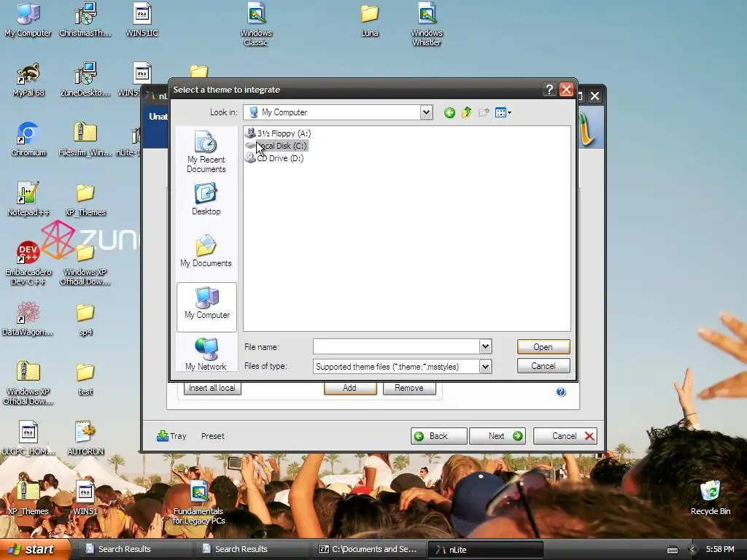Open the Start menu
Viewport: 747px width, 560px height.
35,549
